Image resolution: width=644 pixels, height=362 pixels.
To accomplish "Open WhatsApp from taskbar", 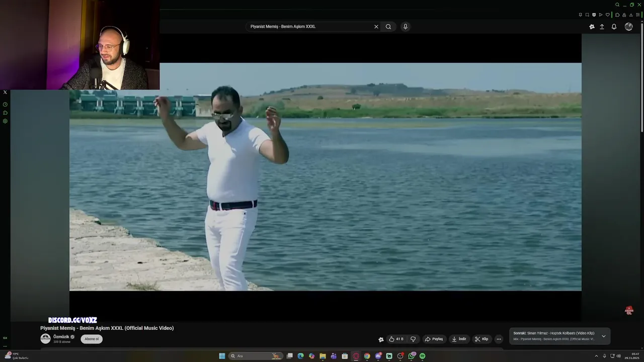I will coord(412,356).
